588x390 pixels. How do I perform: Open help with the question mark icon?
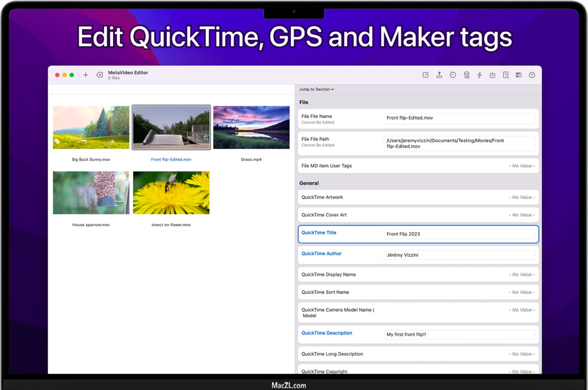tap(532, 75)
